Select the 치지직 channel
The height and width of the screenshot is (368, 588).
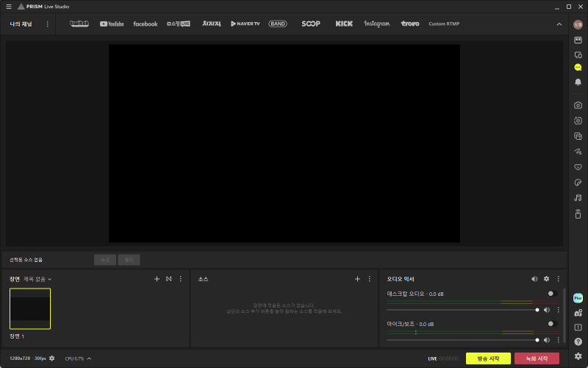212,24
